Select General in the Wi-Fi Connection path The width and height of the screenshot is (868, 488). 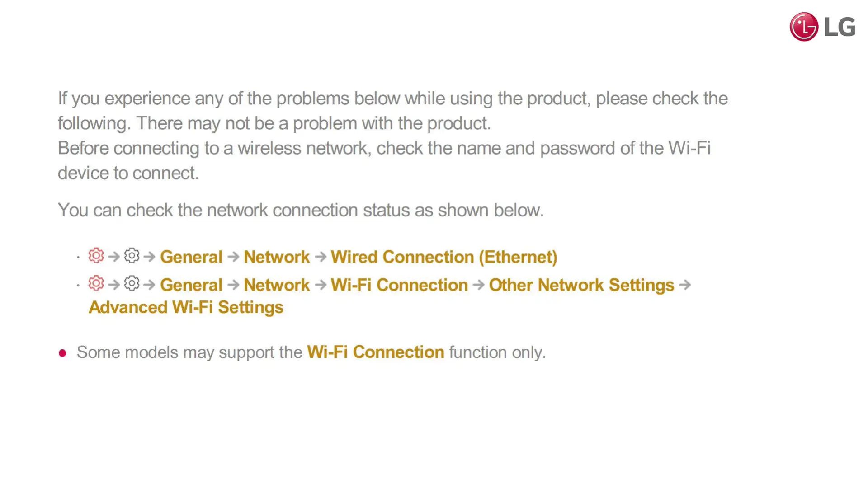pyautogui.click(x=191, y=285)
